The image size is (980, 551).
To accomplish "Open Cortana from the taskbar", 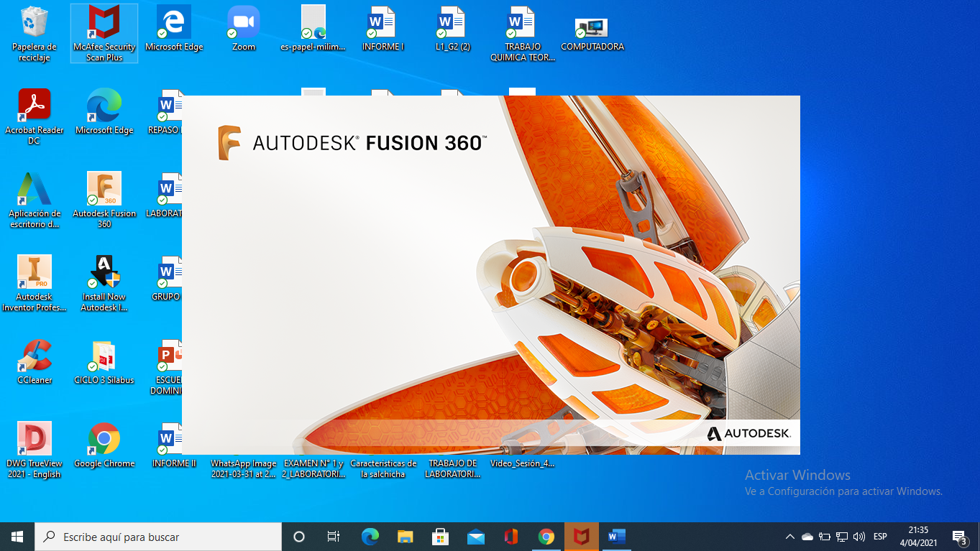I will click(x=299, y=537).
